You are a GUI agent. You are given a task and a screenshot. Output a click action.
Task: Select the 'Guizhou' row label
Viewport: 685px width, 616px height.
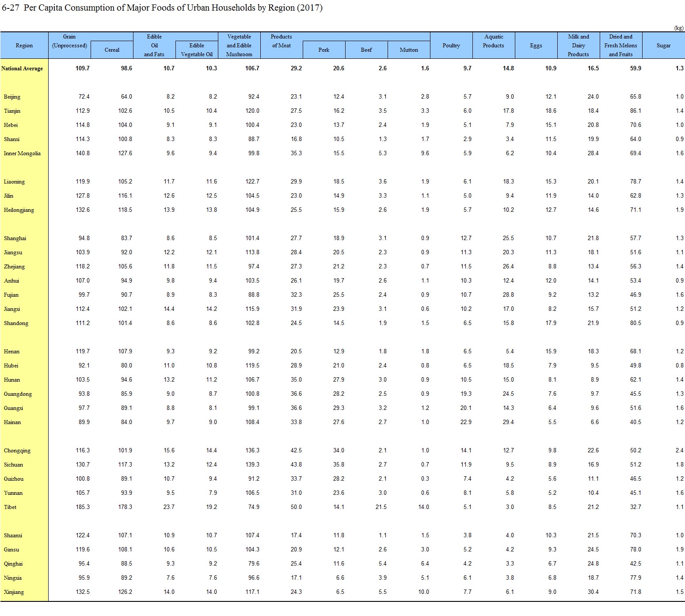[x=14, y=479]
